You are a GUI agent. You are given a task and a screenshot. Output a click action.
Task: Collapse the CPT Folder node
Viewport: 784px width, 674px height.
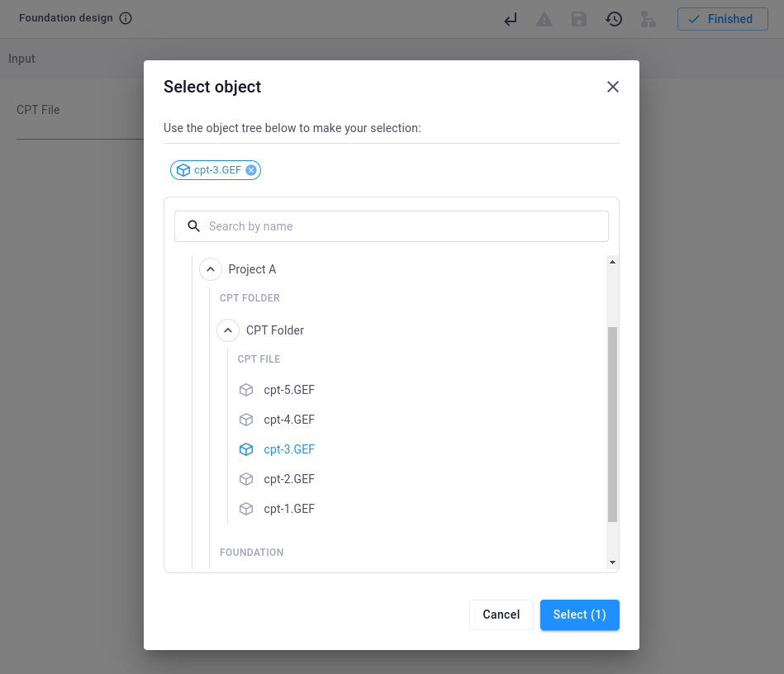point(228,330)
